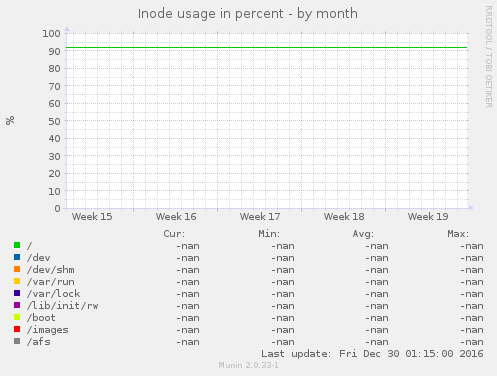Screen dimensions: 497x376
Task: Click the Cur value for /boot
Action: coord(188,318)
